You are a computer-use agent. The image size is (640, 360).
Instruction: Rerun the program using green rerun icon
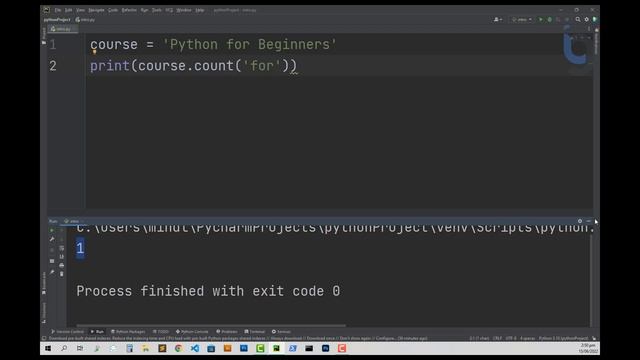(x=52, y=230)
